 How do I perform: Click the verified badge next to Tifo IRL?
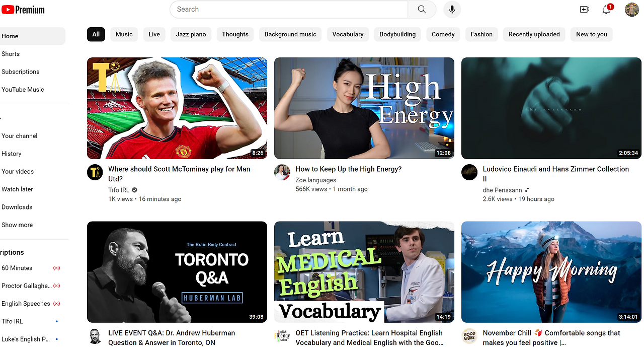(134, 190)
